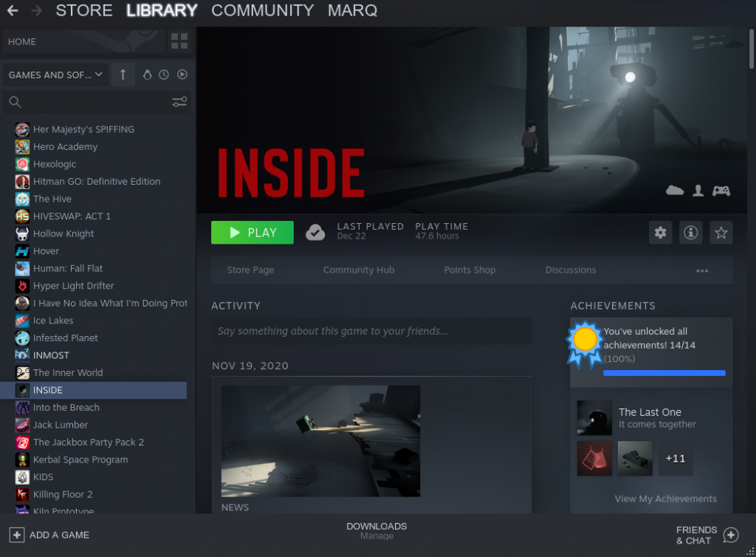The image size is (756, 557).
Task: Open DOWNLOADS Manage
Action: coord(377,530)
